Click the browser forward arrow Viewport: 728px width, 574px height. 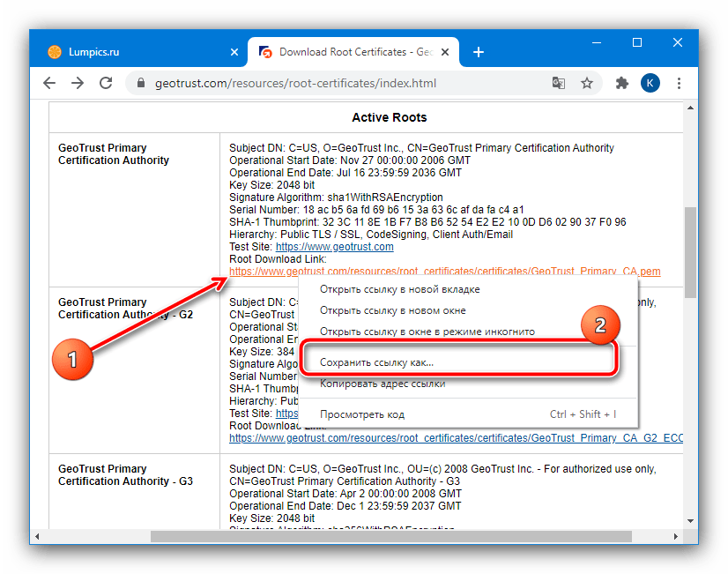pyautogui.click(x=78, y=83)
